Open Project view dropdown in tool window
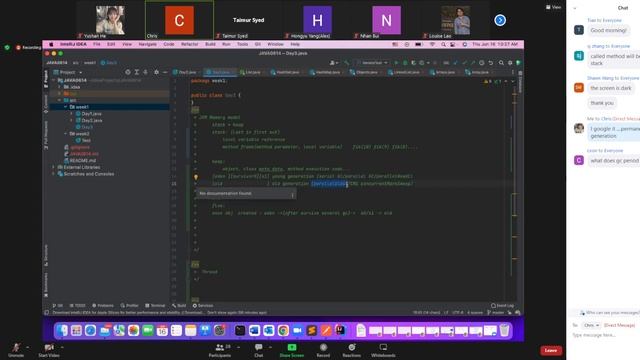This screenshot has height=360, width=640. [80, 72]
